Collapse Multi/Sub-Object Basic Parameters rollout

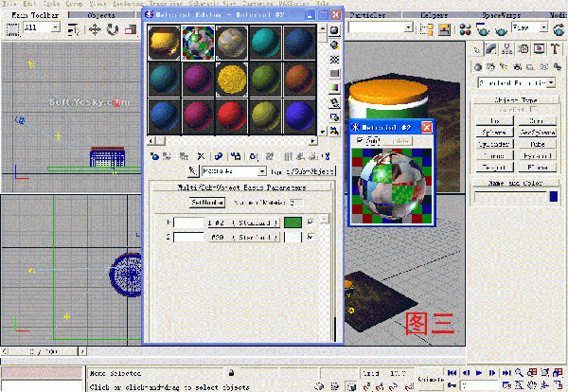tap(241, 187)
